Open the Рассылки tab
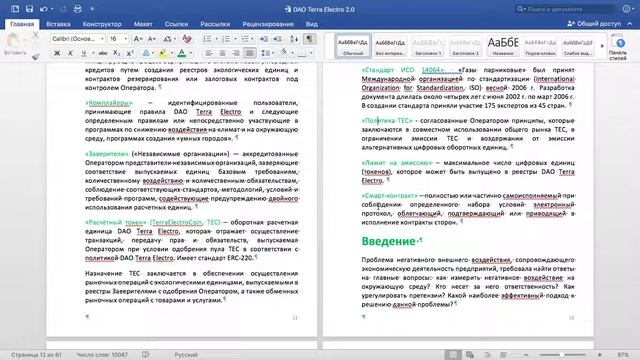The image size is (640, 360). pyautogui.click(x=215, y=24)
